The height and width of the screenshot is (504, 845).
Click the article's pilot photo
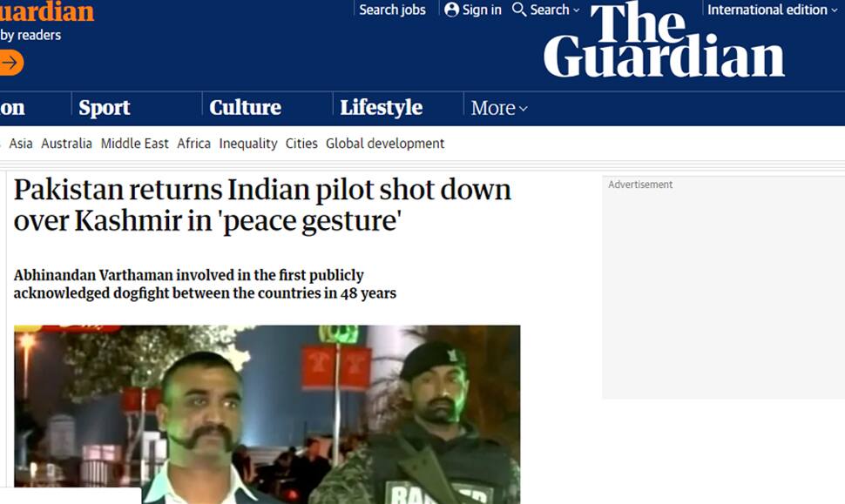(267, 414)
